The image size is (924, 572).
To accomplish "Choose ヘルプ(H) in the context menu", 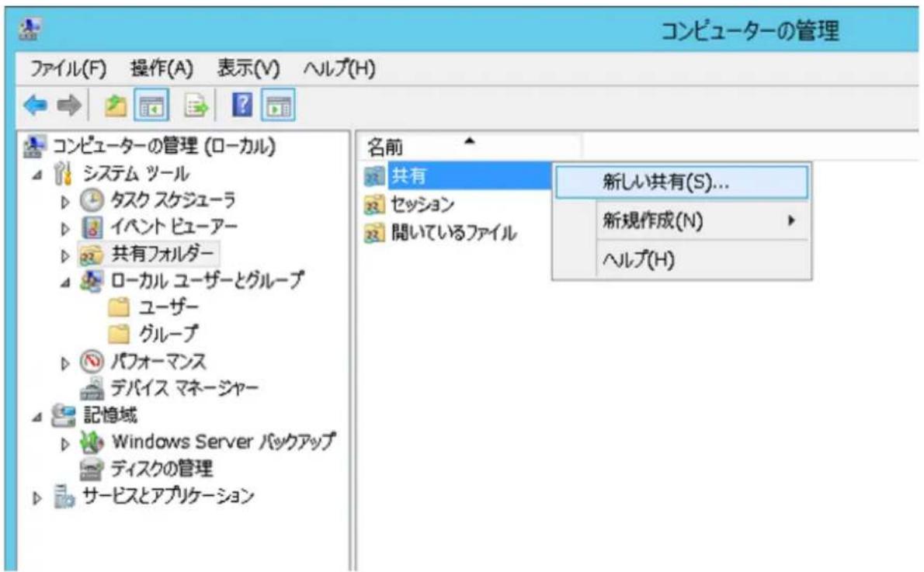I will click(682, 260).
